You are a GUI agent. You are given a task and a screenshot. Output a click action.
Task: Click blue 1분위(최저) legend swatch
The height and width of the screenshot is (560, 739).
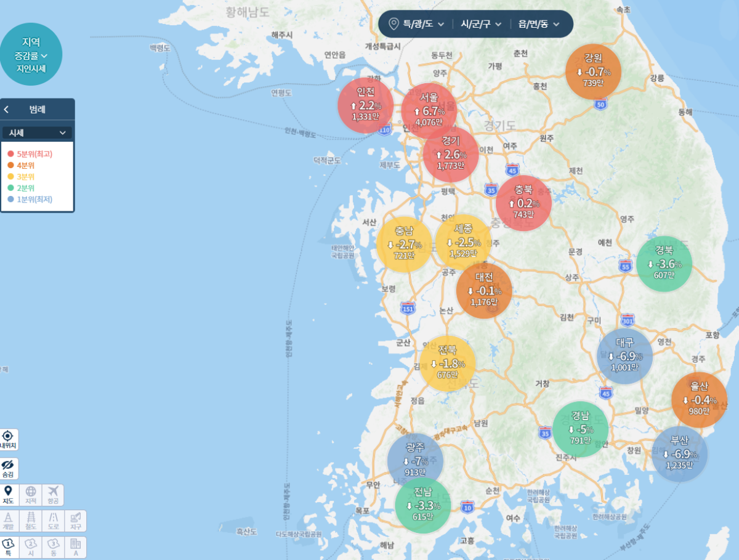(x=10, y=199)
